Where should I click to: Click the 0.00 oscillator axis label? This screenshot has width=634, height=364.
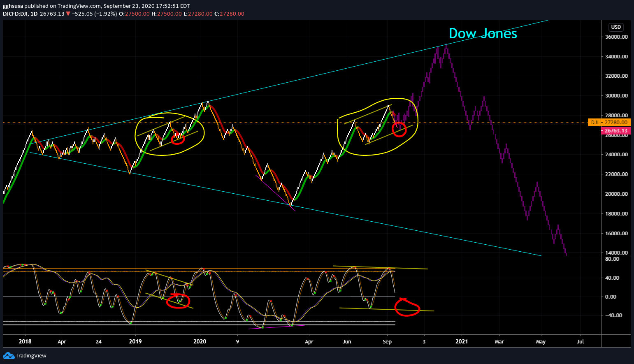(611, 297)
